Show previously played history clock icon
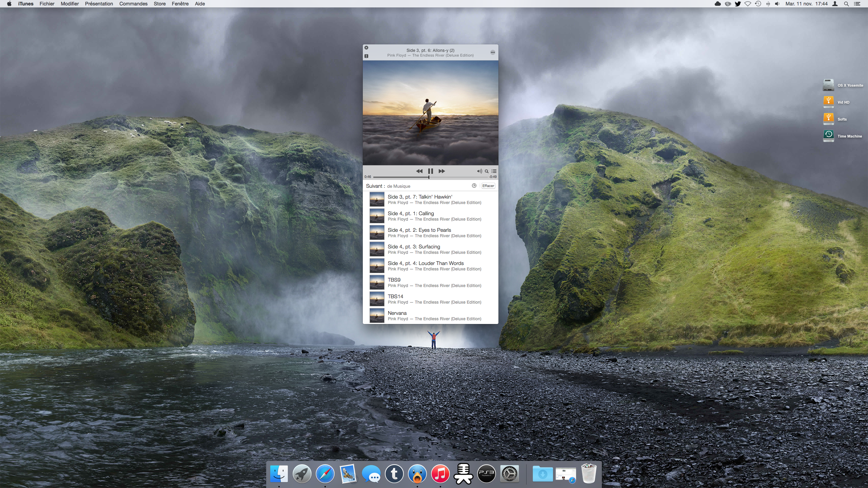The height and width of the screenshot is (488, 868). click(474, 186)
